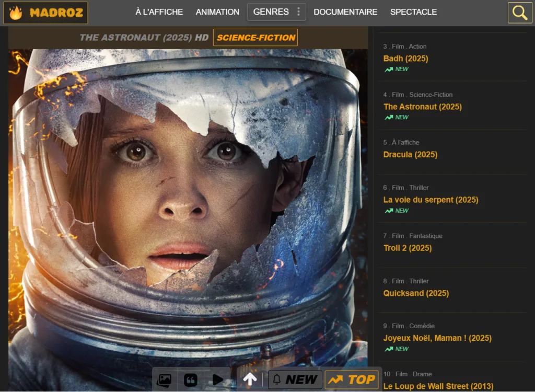The image size is (535, 392).
Task: Click The Astronaut movie poster
Action: tap(187, 209)
